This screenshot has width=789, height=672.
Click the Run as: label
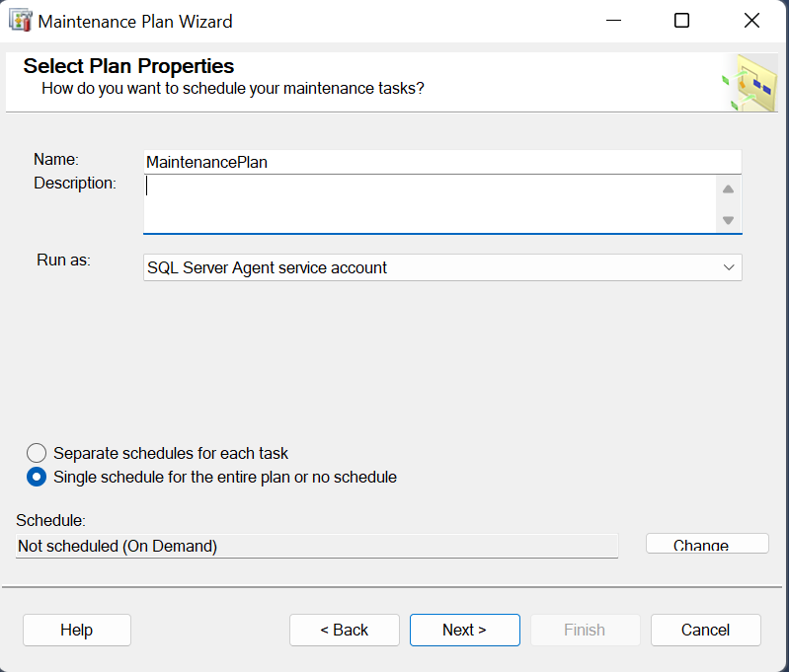coord(63,261)
